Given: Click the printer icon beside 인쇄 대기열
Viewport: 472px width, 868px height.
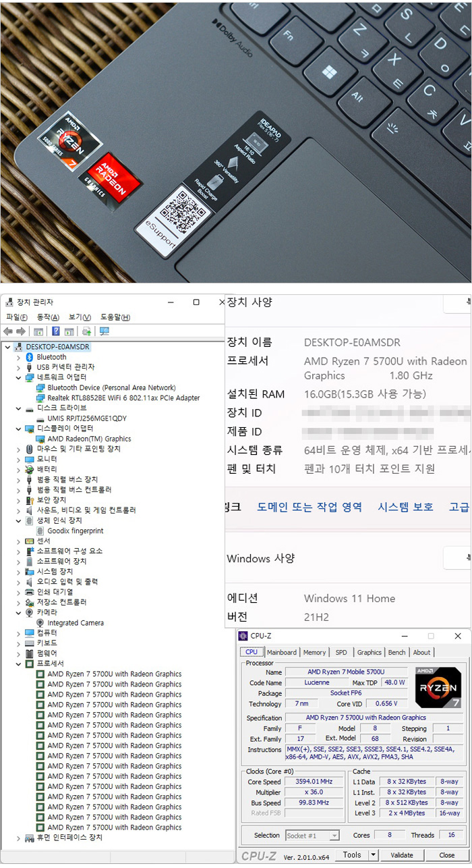Looking at the screenshot, I should click(x=29, y=592).
